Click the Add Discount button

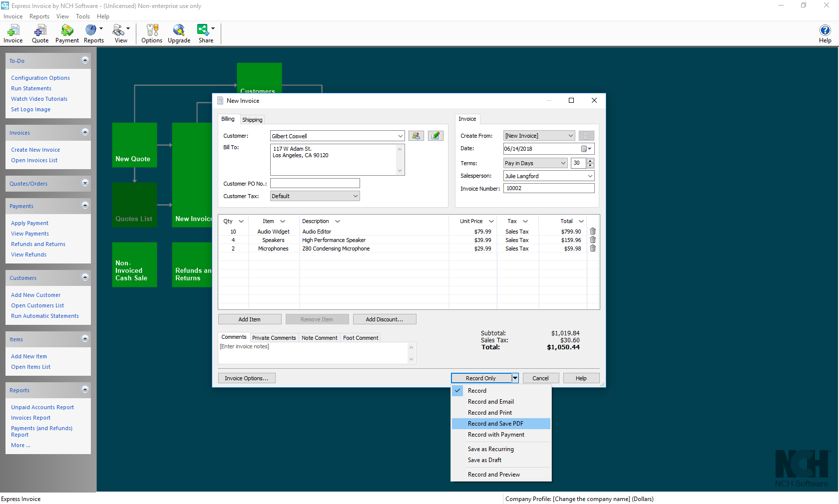click(x=385, y=319)
